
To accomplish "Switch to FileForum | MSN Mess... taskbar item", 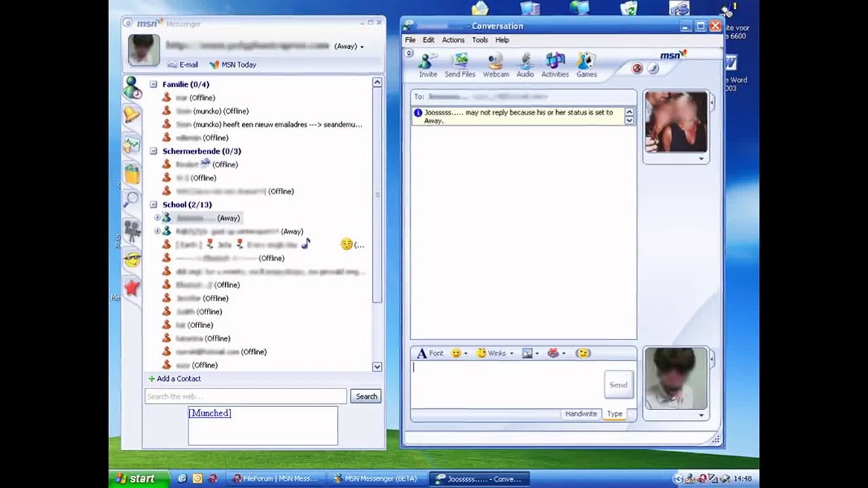I will (x=275, y=479).
